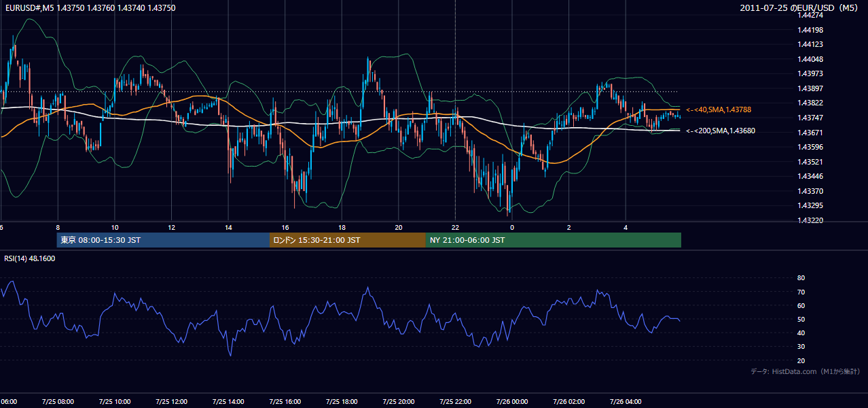Click price axis label 1.43747
This screenshot has height=408, width=868.
coord(810,118)
